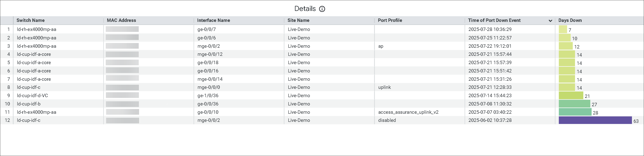
Task: Select the uplink port profile cell
Action: pyautogui.click(x=384, y=87)
